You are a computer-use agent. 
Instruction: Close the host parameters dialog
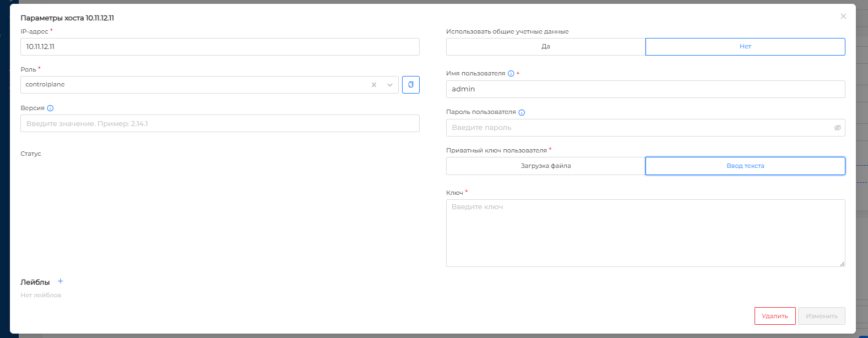click(843, 17)
